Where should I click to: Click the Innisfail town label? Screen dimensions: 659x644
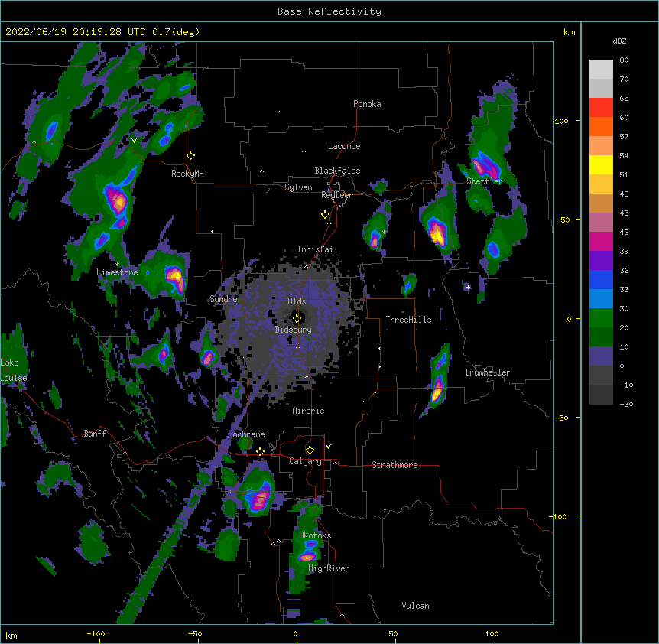point(317,249)
